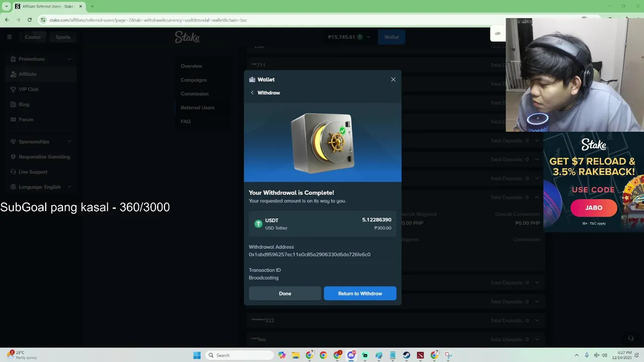Screen dimensions: 644x362
Task: Open the affiliate Campaigns tab
Action: 194,80
